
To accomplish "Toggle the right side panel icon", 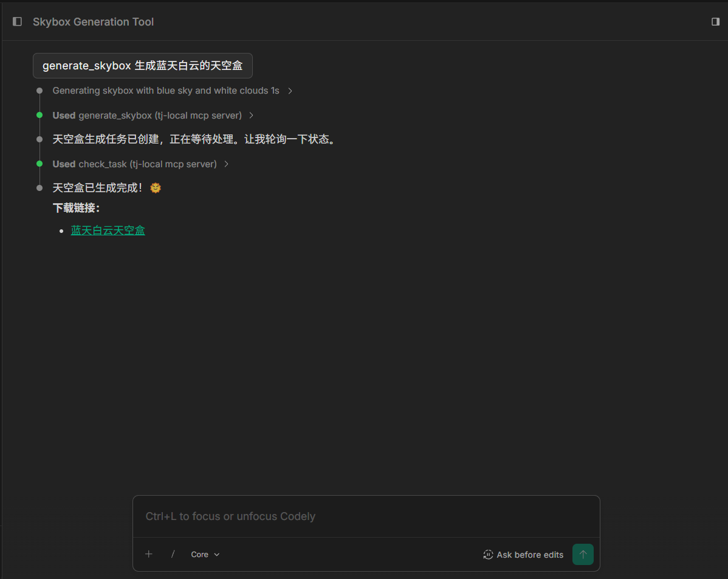I will (715, 21).
